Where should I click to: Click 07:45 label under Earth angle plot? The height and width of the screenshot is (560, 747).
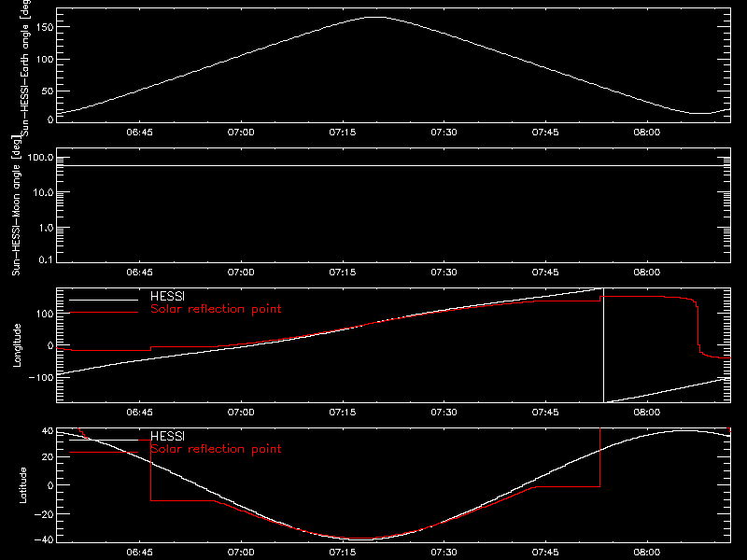pyautogui.click(x=545, y=133)
